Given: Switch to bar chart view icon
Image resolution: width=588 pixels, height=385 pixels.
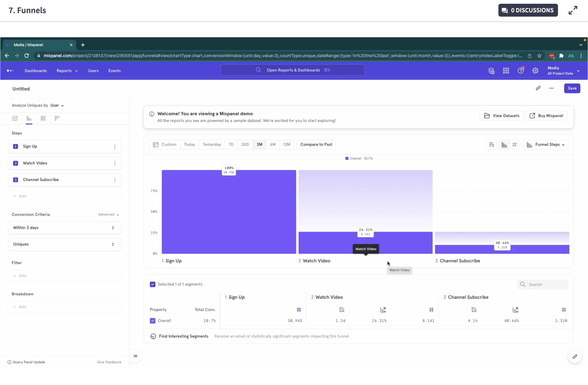Looking at the screenshot, I should (504, 145).
